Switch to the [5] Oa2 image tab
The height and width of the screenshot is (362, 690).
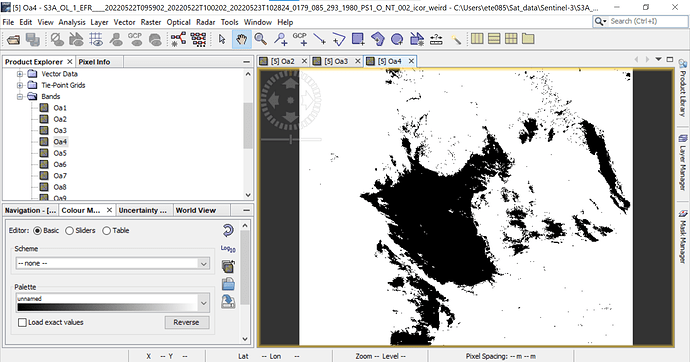click(283, 61)
